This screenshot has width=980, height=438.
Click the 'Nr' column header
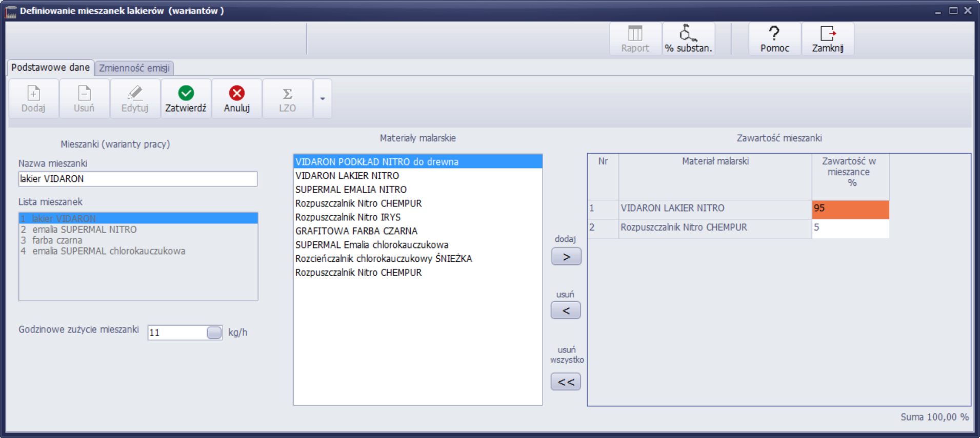pyautogui.click(x=603, y=177)
